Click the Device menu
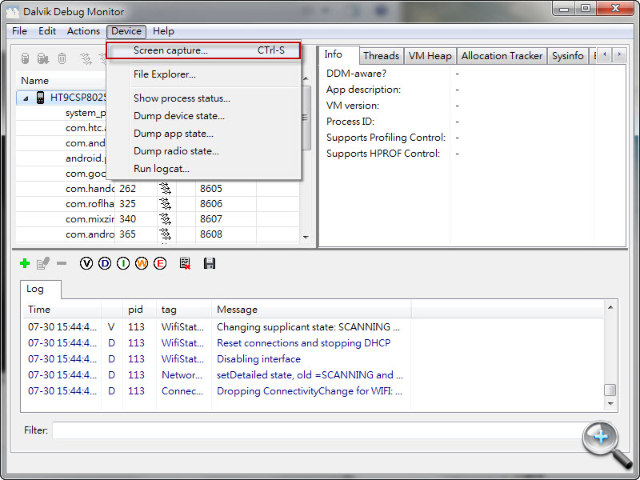This screenshot has height=480, width=640. (x=126, y=31)
